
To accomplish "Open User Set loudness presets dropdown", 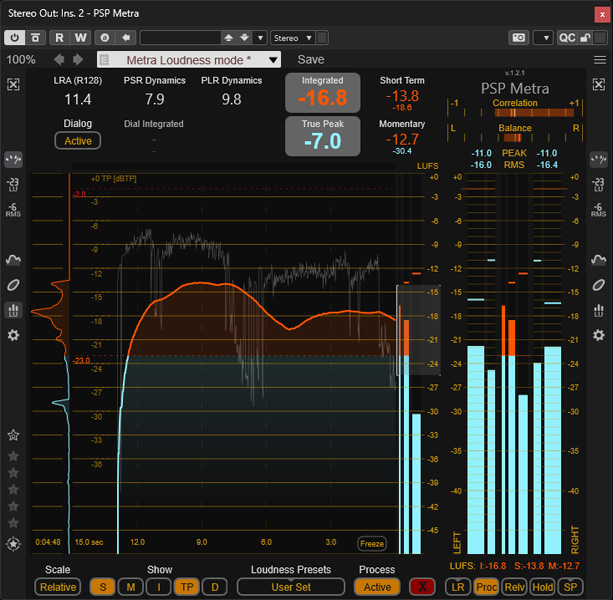I will coord(291,587).
